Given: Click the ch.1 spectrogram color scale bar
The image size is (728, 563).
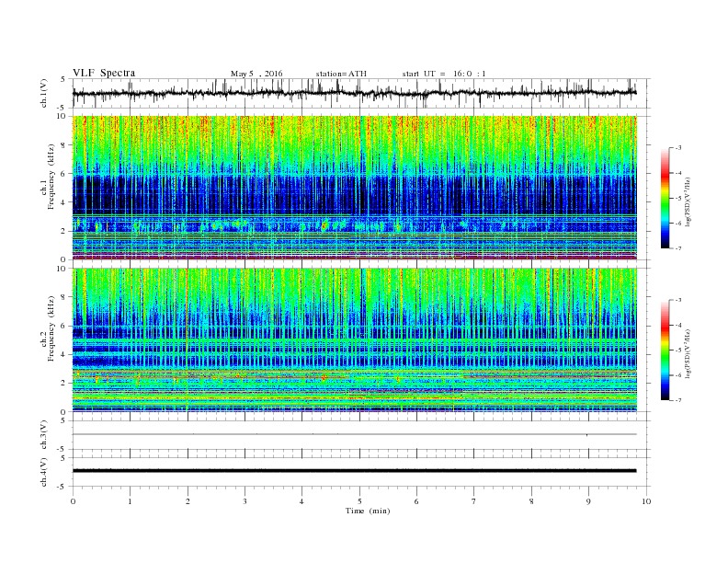Looking at the screenshot, I should pos(665,198).
